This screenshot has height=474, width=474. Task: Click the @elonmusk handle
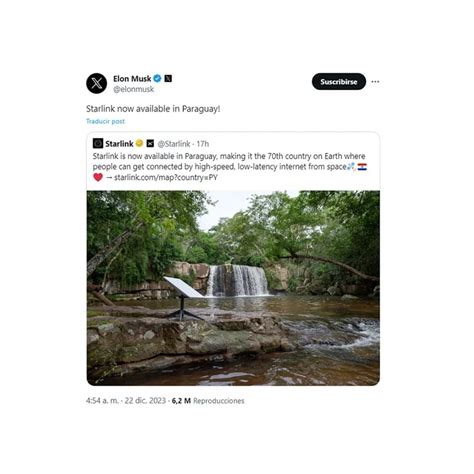[x=133, y=89]
